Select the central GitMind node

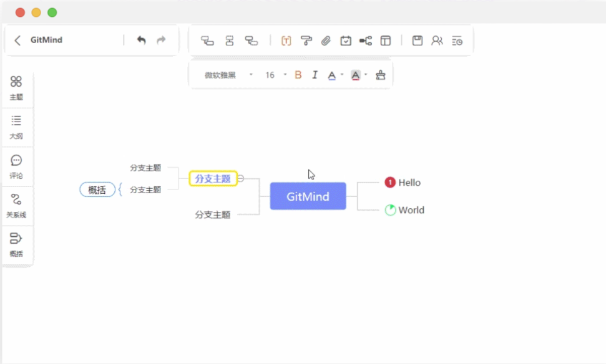coord(308,196)
